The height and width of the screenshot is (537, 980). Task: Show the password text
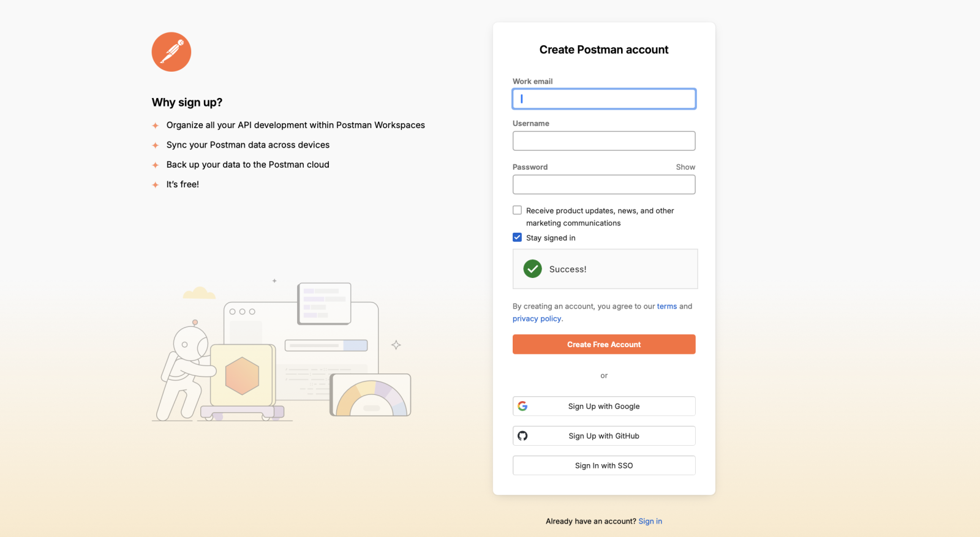[685, 167]
